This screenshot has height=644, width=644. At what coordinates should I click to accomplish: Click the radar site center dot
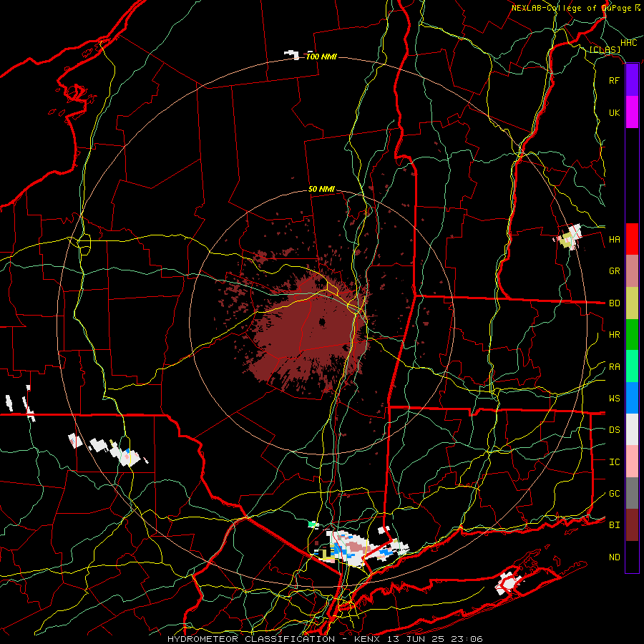(321, 321)
